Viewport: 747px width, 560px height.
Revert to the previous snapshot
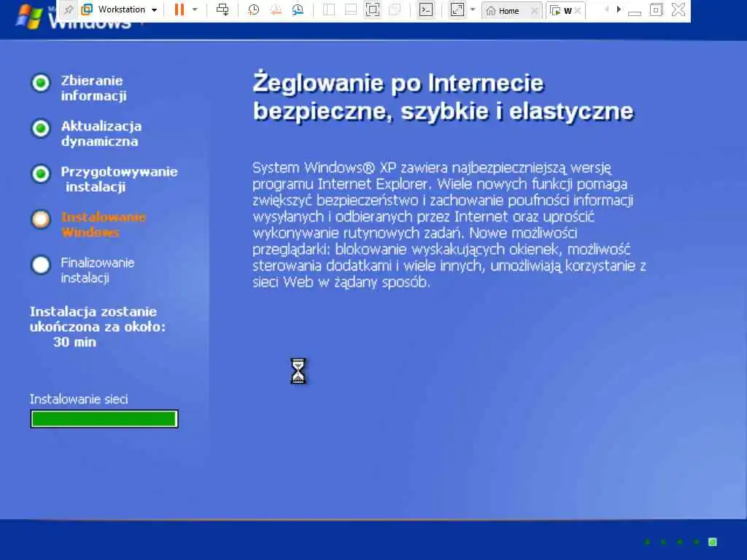[x=275, y=9]
